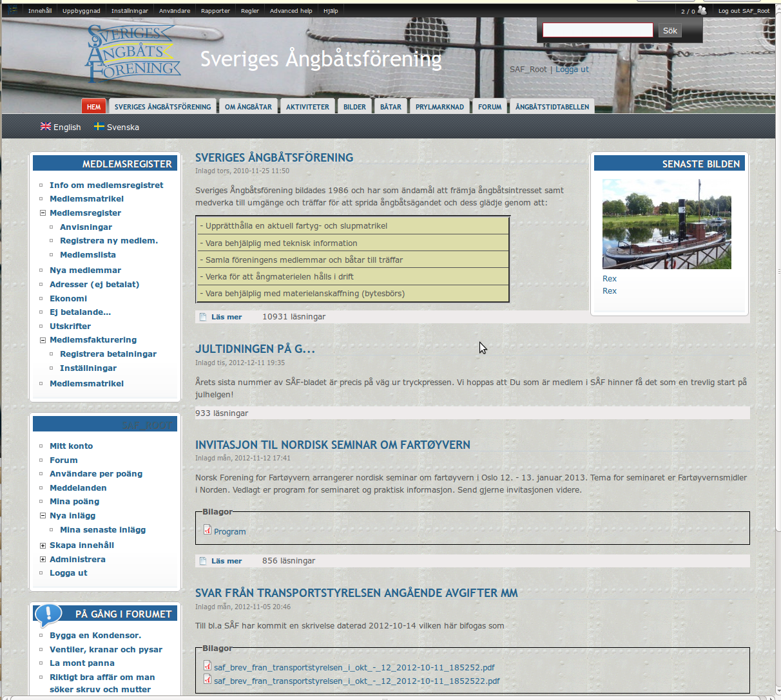This screenshot has width=781, height=700.
Task: Click the home icon in admin toolbar
Action: point(12,10)
